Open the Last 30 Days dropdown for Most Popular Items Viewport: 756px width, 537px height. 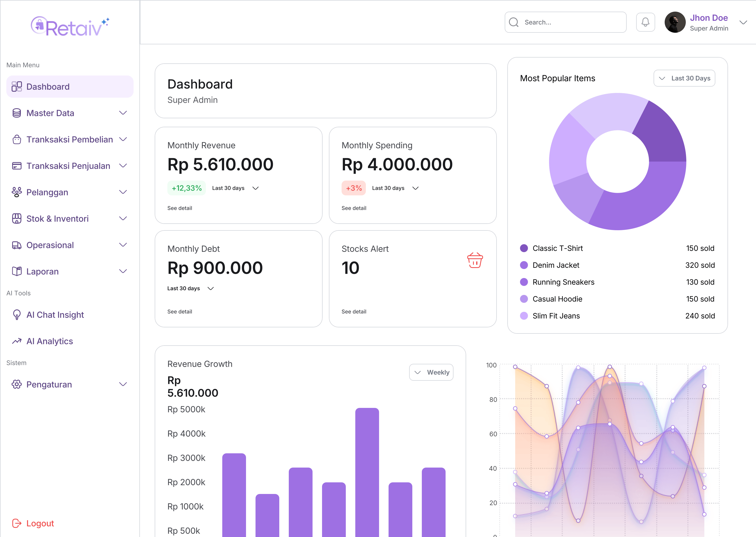pos(684,78)
